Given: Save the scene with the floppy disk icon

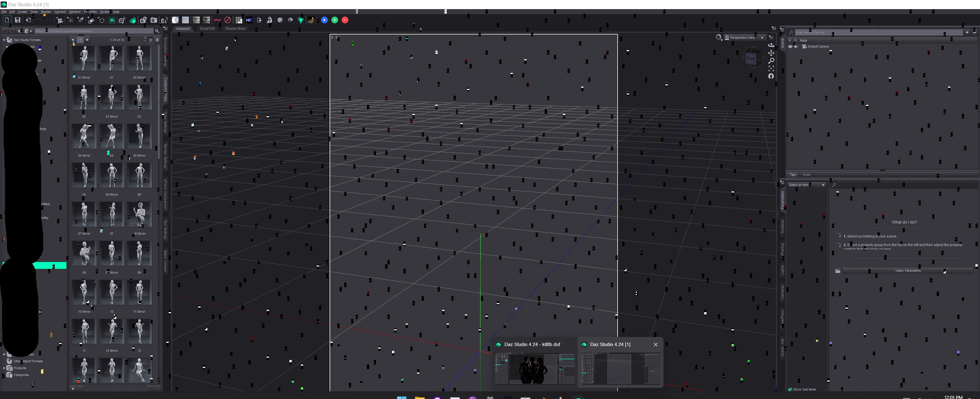Looking at the screenshot, I should coord(17,20).
